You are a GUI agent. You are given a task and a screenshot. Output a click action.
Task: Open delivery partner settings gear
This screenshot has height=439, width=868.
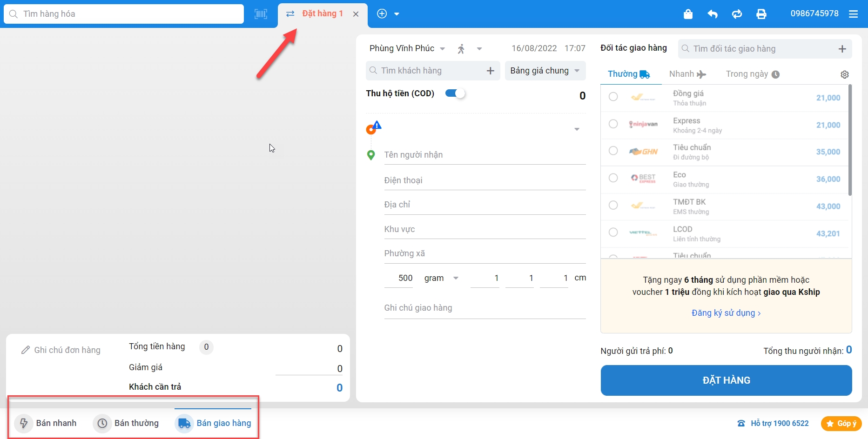click(x=845, y=74)
